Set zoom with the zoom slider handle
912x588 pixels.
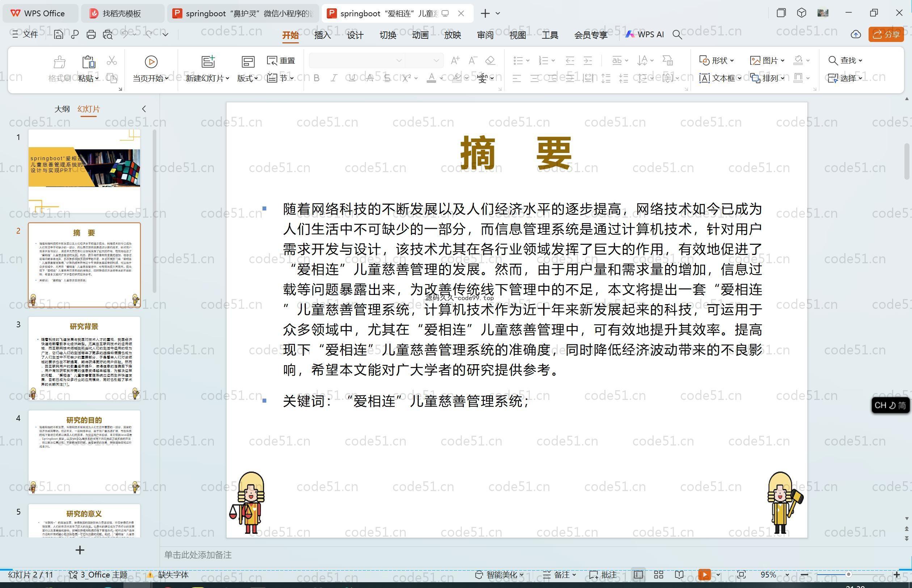[x=848, y=574]
